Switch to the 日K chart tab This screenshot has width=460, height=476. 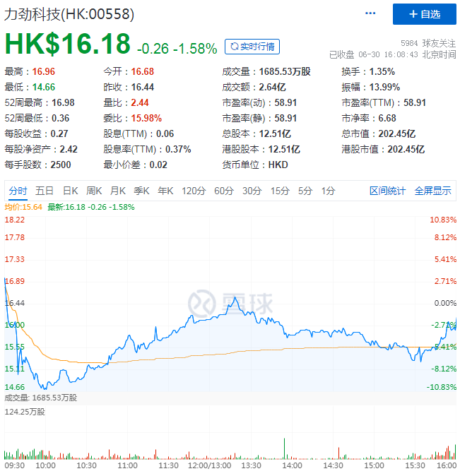pos(70,191)
